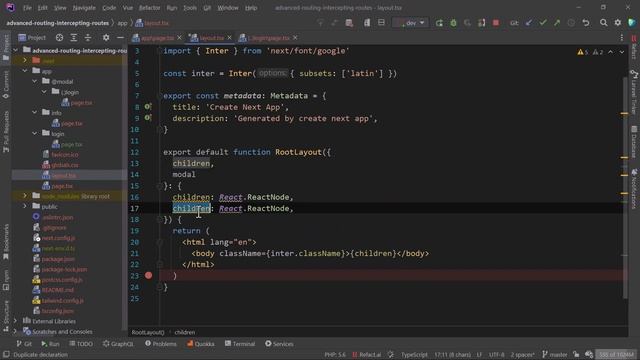640x360 pixels.
Task: Open IDE settings gear in top toolbar
Action: tap(618, 23)
